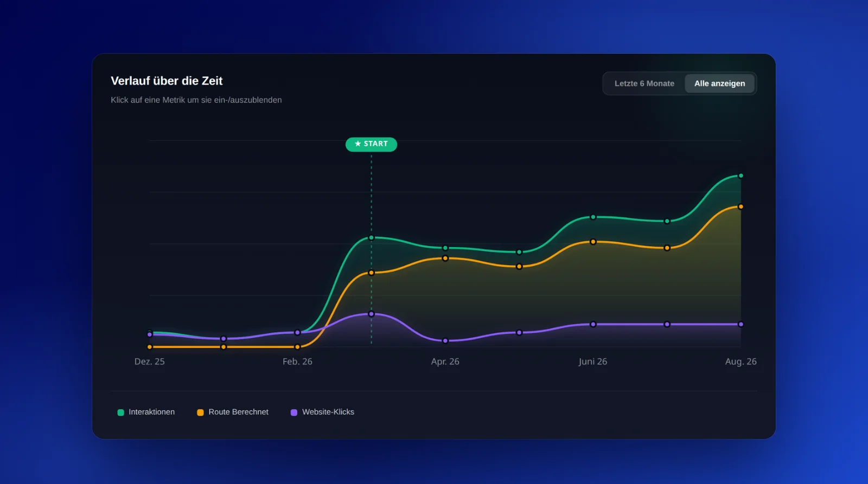Toggle the Interaktionen metric in legend
This screenshot has width=868, height=484.
[146, 412]
